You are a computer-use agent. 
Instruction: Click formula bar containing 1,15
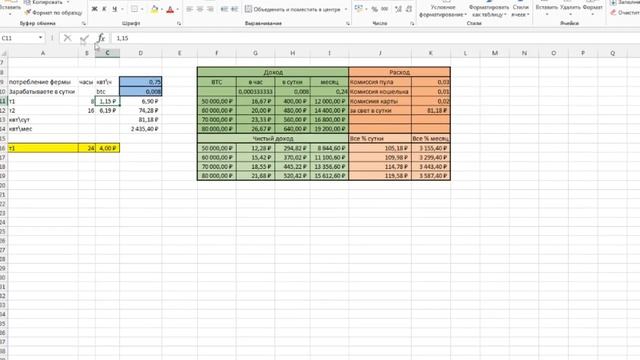pyautogui.click(x=376, y=38)
